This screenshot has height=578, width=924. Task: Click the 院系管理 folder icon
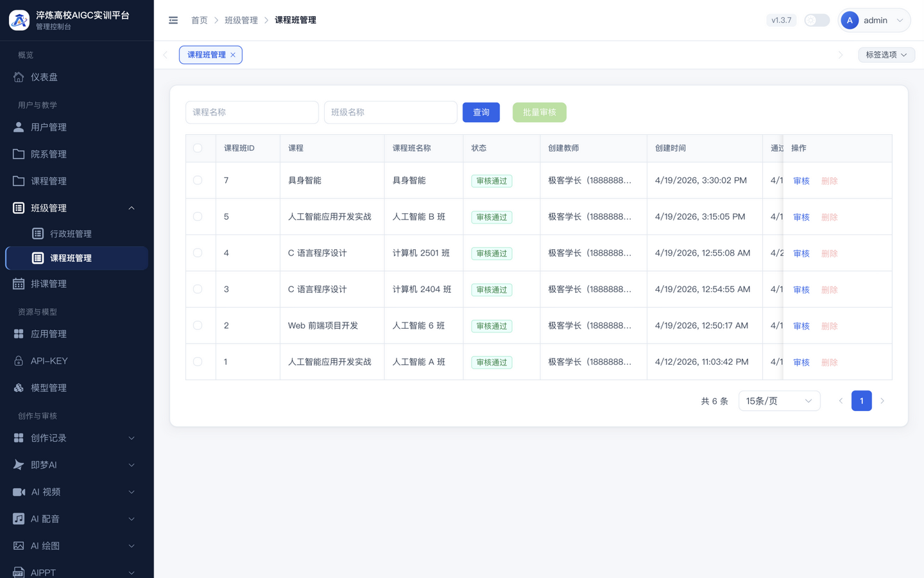[x=19, y=154]
